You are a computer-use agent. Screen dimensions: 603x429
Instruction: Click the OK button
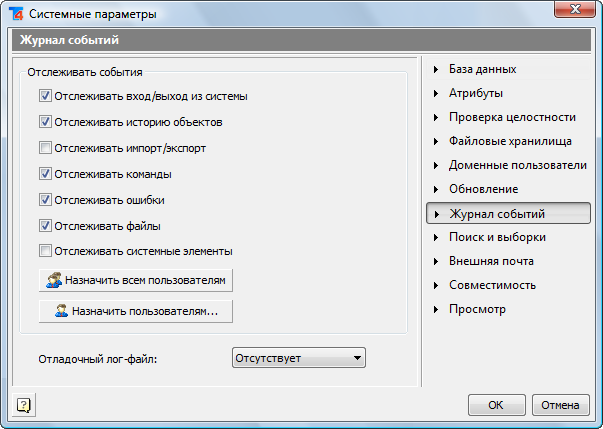click(x=496, y=405)
